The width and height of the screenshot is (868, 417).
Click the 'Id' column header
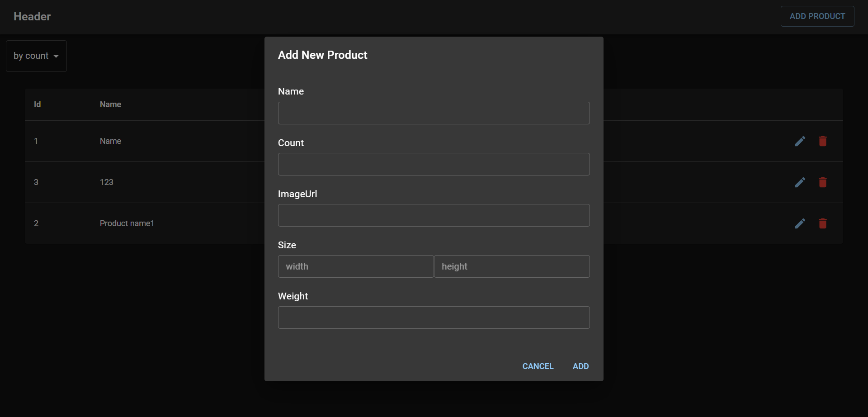[37, 104]
